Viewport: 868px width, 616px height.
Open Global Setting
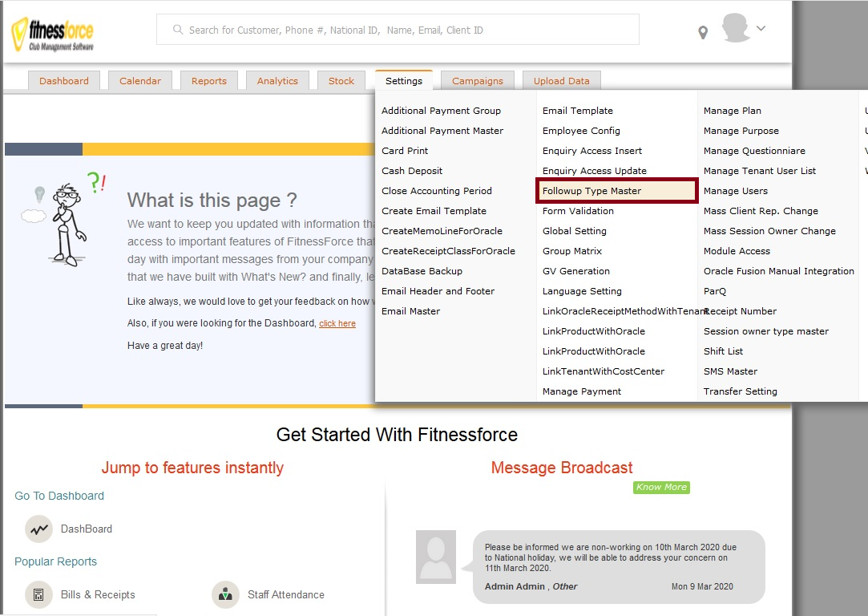click(x=575, y=231)
